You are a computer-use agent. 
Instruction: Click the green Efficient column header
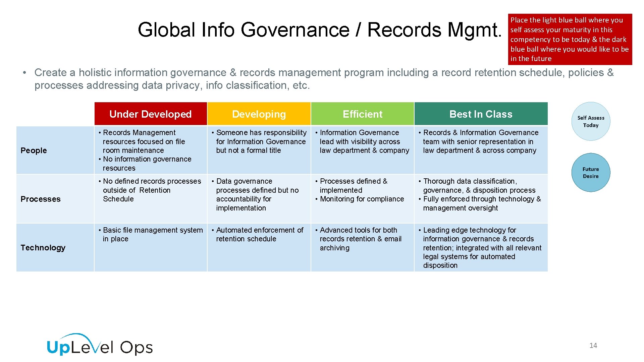pos(362,114)
